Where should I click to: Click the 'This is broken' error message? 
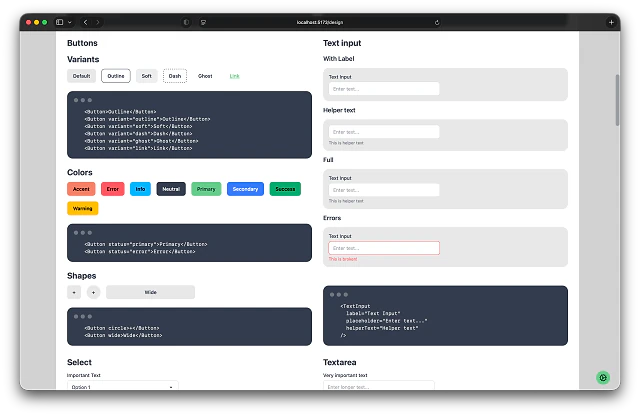343,259
